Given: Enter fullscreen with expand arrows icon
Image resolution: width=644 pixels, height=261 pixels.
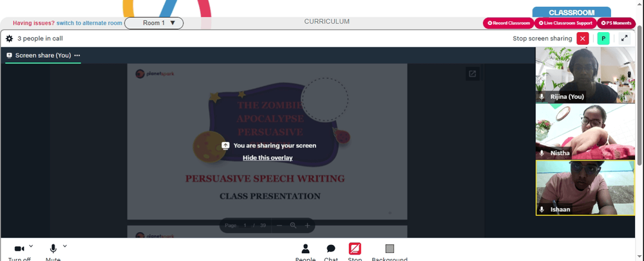Looking at the screenshot, I should tap(624, 39).
